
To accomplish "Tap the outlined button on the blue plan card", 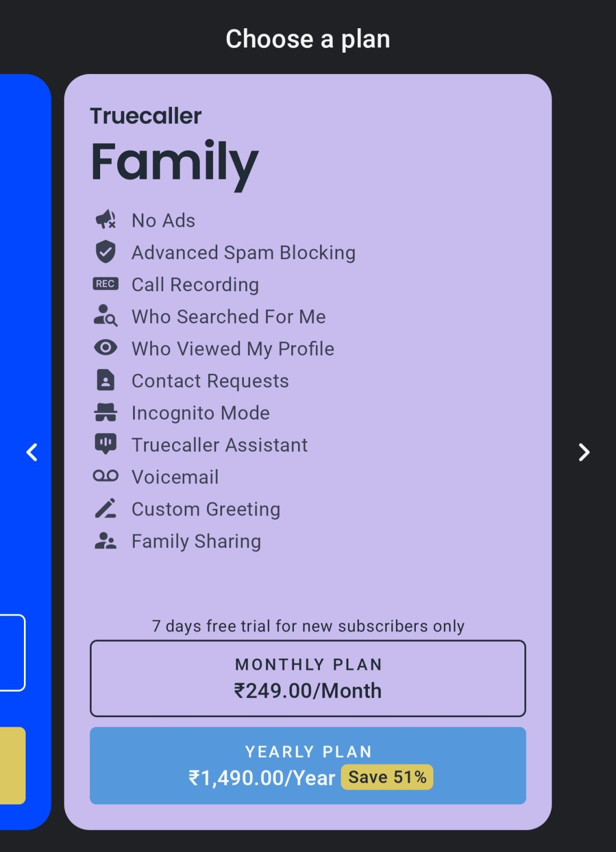I will tap(12, 653).
